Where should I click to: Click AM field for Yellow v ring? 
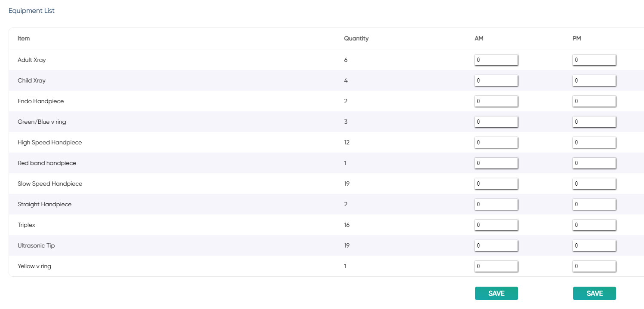coord(496,266)
